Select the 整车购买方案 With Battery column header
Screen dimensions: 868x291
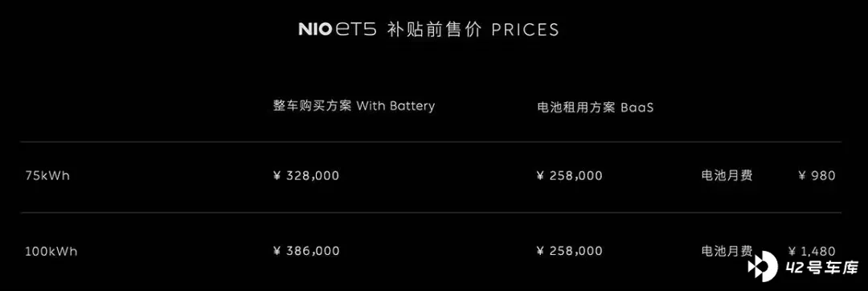(354, 105)
